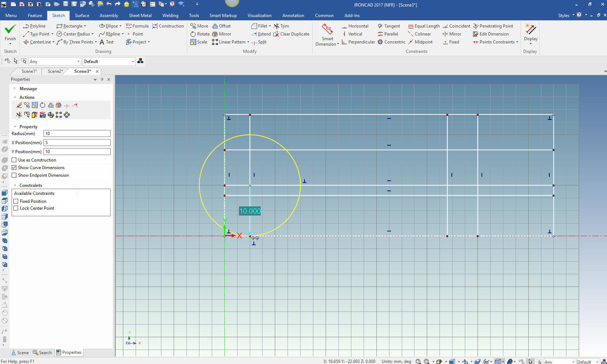The height and width of the screenshot is (364, 607).
Task: Toggle the Lock Center Point constraint
Action: click(x=16, y=208)
